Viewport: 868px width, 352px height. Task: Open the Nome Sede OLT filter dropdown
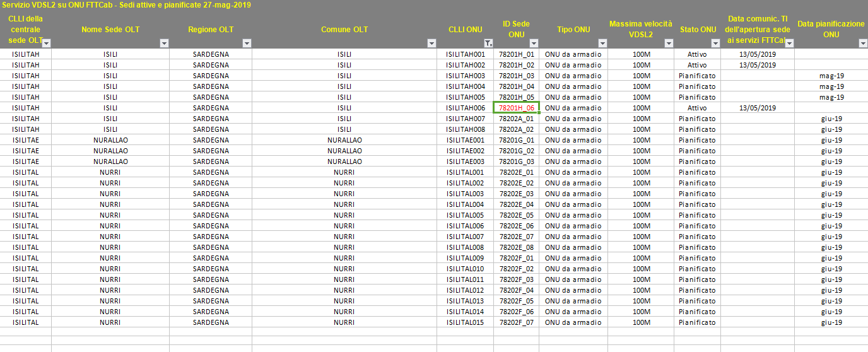pos(164,43)
